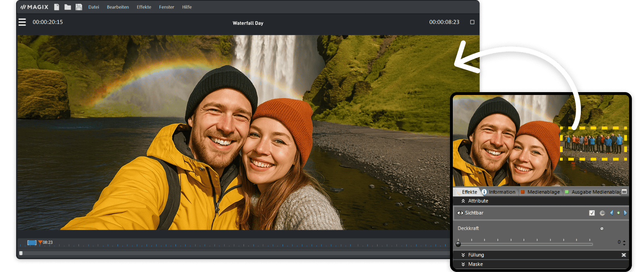644x272 pixels.
Task: Click the next keyframe arrow in Sichtbar row
Action: [x=625, y=213]
